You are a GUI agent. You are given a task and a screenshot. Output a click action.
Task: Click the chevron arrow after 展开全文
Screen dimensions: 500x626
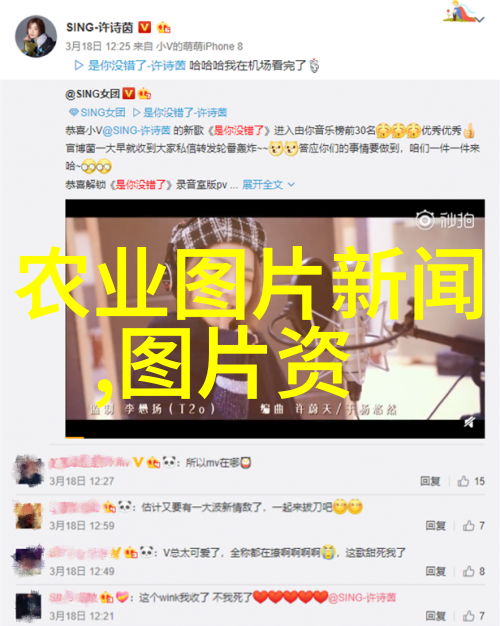click(292, 184)
